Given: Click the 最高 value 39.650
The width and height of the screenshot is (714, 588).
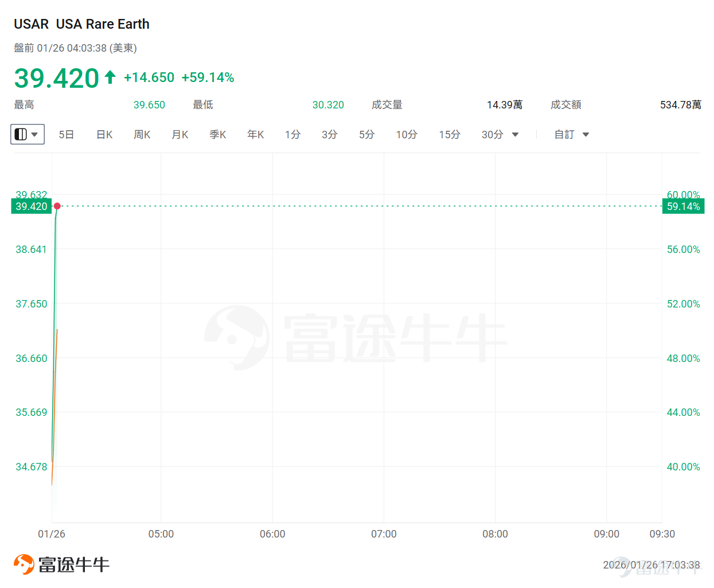Looking at the screenshot, I should [x=149, y=105].
